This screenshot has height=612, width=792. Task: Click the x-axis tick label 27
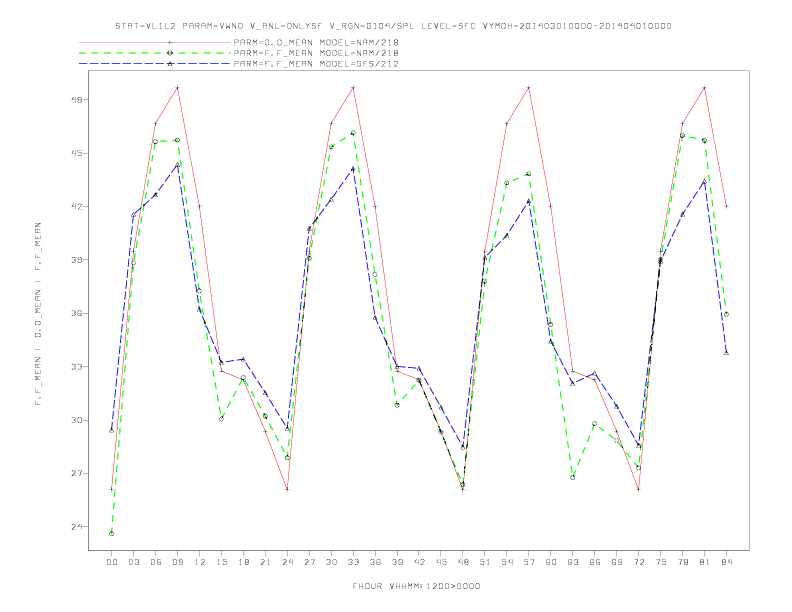point(309,562)
